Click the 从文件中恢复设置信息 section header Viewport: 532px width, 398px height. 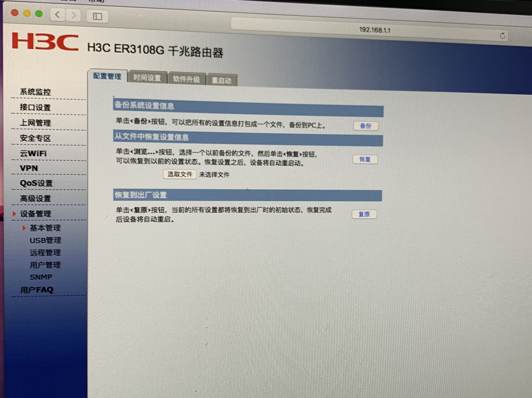(x=248, y=138)
